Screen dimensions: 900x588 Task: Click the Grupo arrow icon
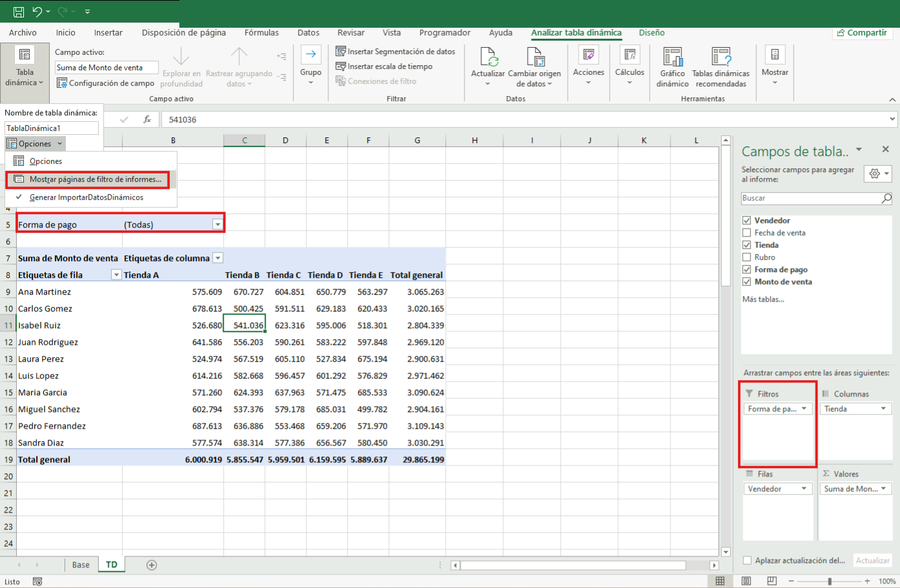[x=310, y=55]
